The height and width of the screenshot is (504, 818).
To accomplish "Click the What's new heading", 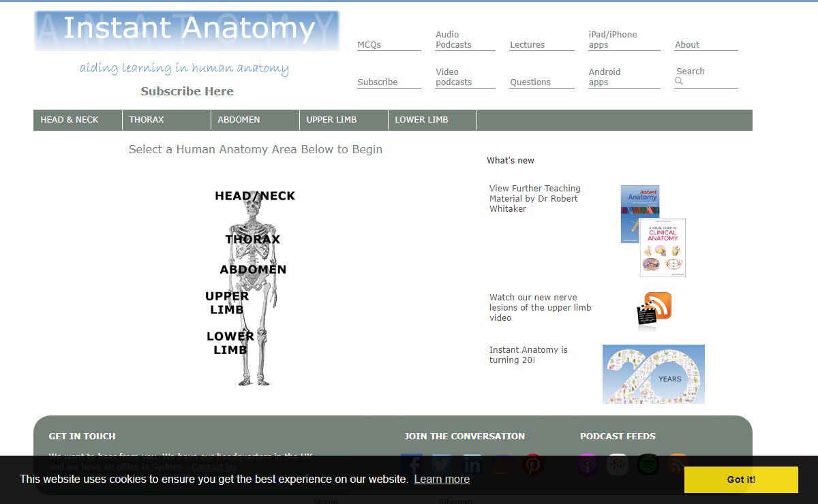I will coord(511,161).
